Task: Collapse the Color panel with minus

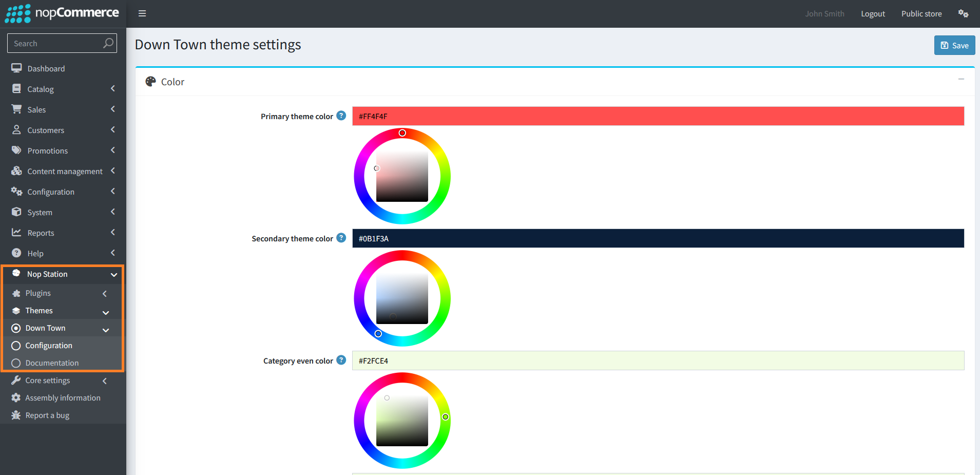Action: (x=961, y=79)
